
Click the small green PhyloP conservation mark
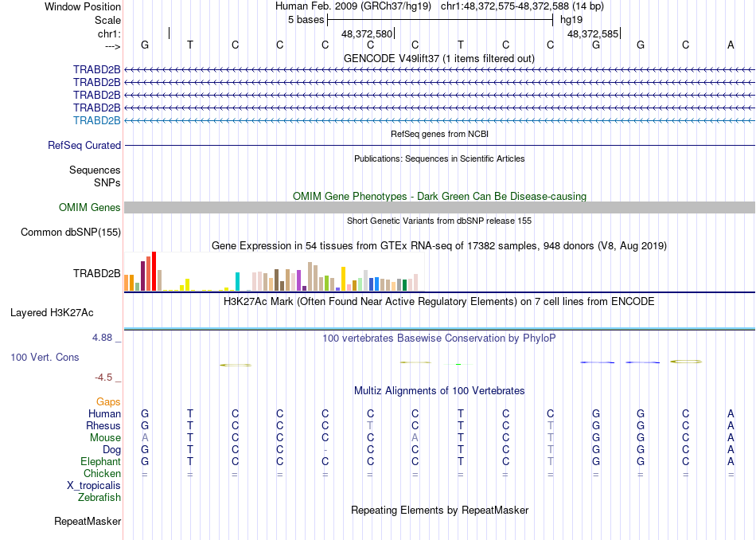(458, 364)
